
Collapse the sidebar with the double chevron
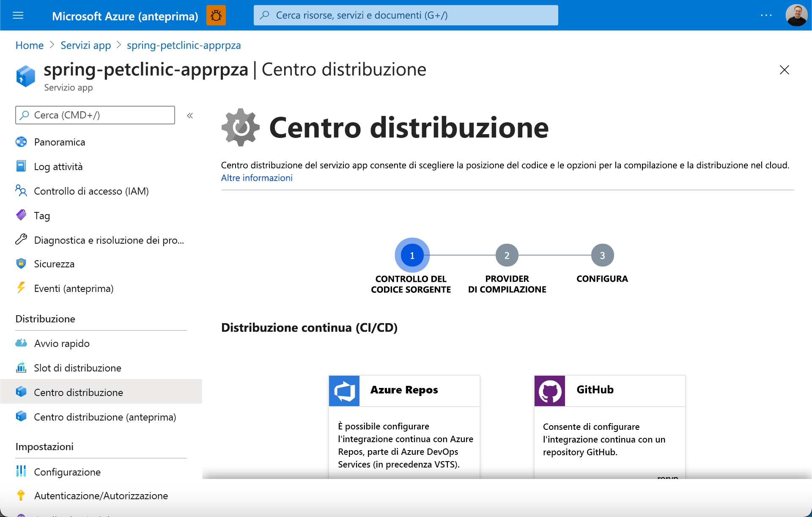point(190,115)
